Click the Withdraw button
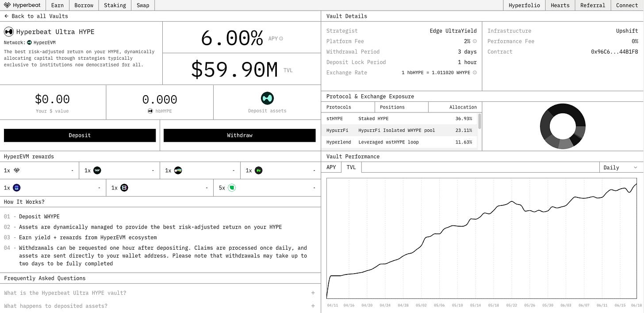This screenshot has width=644, height=313. click(x=240, y=135)
